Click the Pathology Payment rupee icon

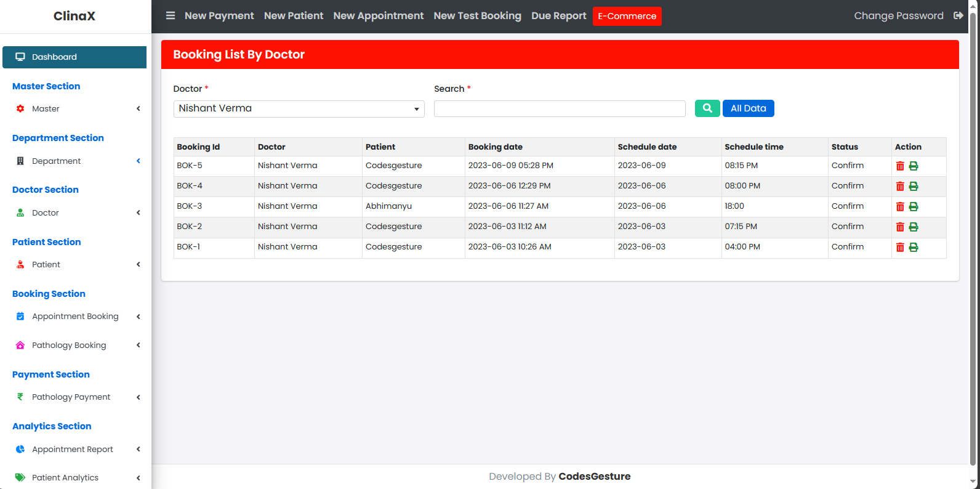point(20,397)
